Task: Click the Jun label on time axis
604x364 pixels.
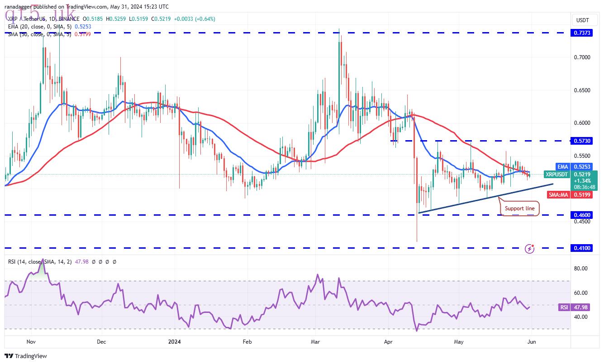Action: [532, 342]
